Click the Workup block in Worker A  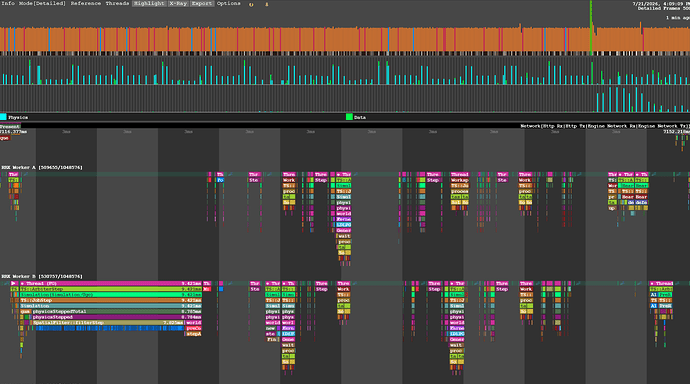coord(459,180)
